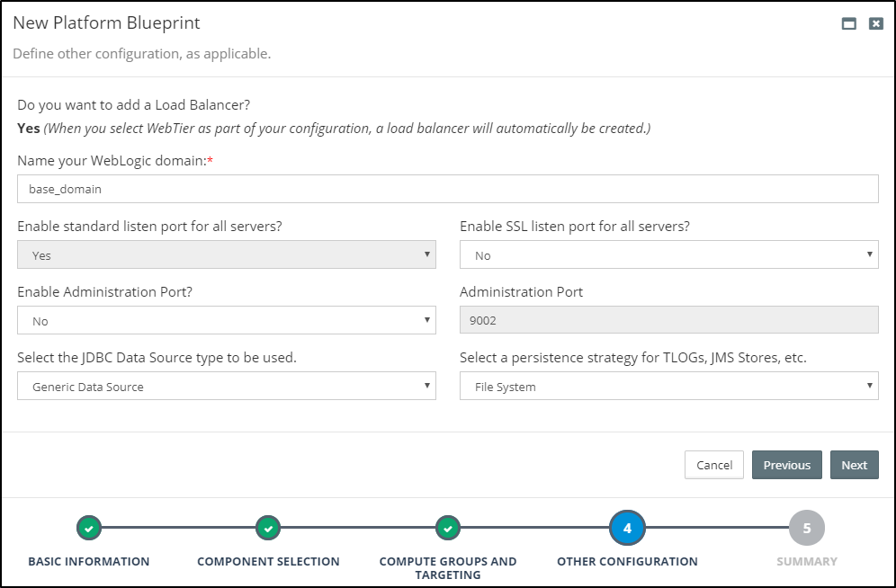Open the Enable Administration Port dropdown
Image resolution: width=896 pixels, height=588 pixels.
(x=227, y=321)
